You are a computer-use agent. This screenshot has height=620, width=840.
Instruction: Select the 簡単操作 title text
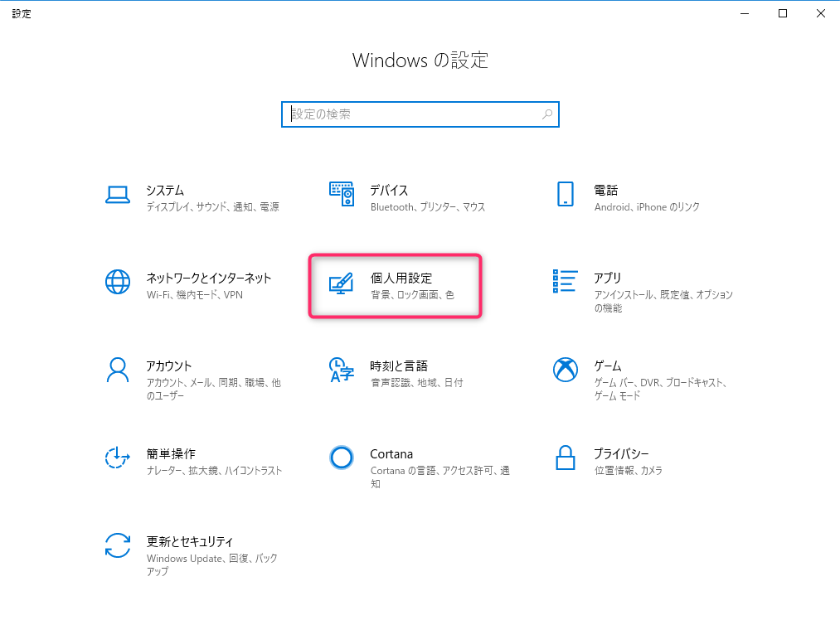tap(171, 453)
